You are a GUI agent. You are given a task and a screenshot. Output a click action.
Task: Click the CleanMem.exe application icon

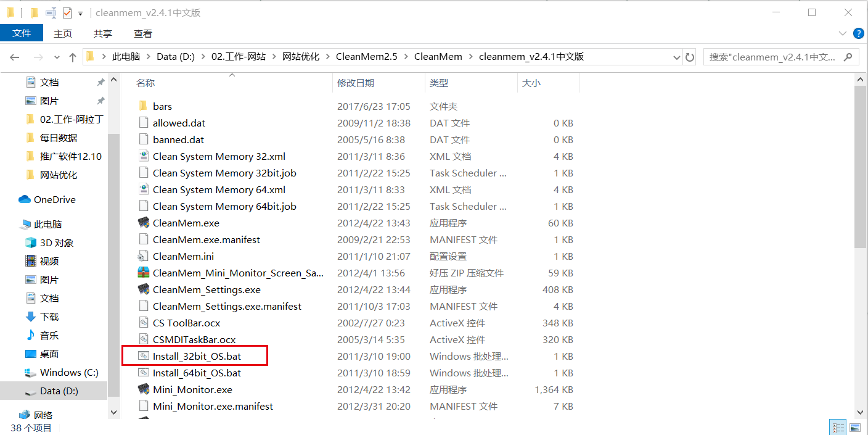coord(143,223)
